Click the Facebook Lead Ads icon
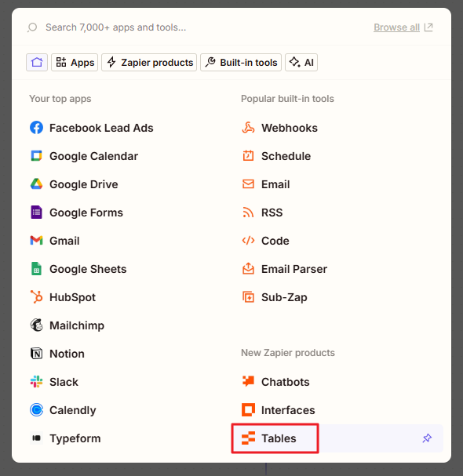The height and width of the screenshot is (476, 463). point(36,128)
